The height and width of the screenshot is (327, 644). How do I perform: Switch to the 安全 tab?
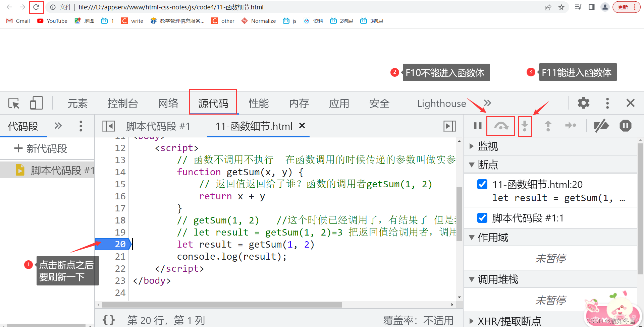[x=379, y=104]
